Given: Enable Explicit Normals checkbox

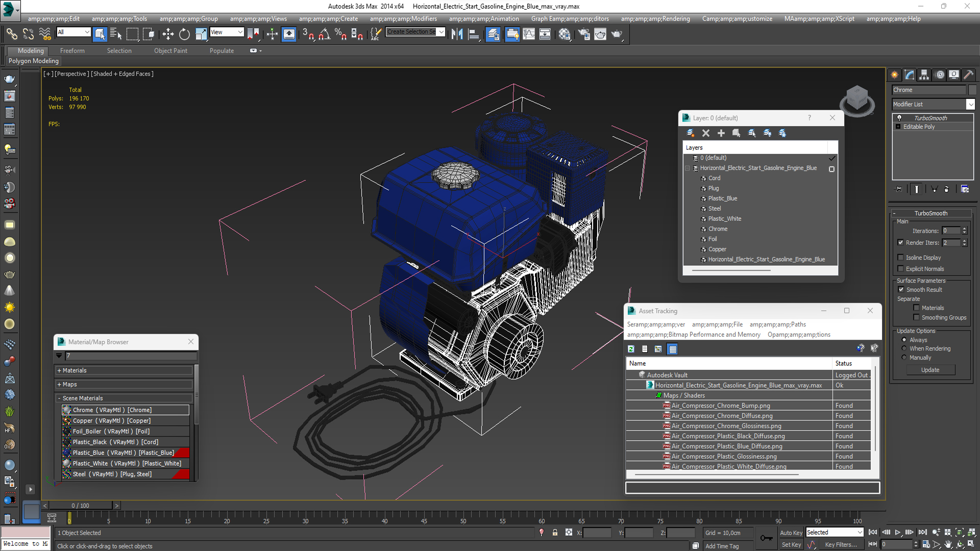Looking at the screenshot, I should click(900, 269).
